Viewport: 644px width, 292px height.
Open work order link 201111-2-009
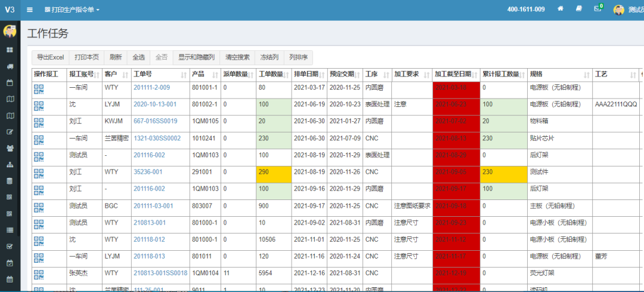(151, 87)
